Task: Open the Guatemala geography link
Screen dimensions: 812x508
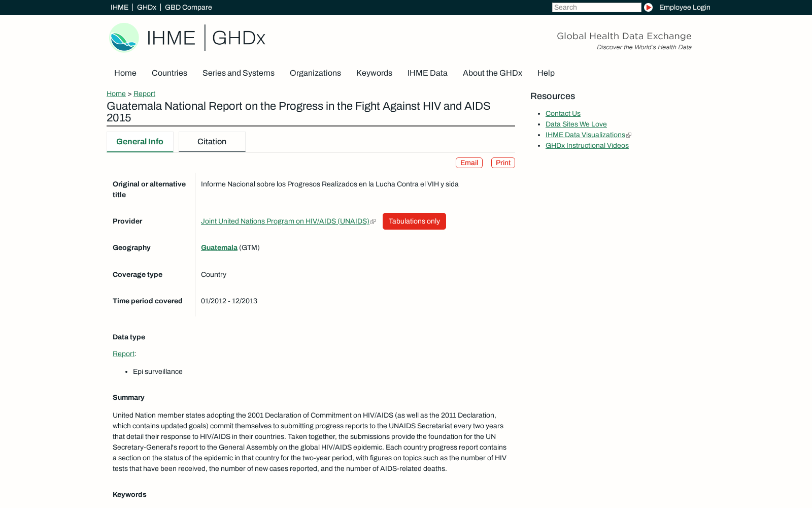Action: point(219,248)
